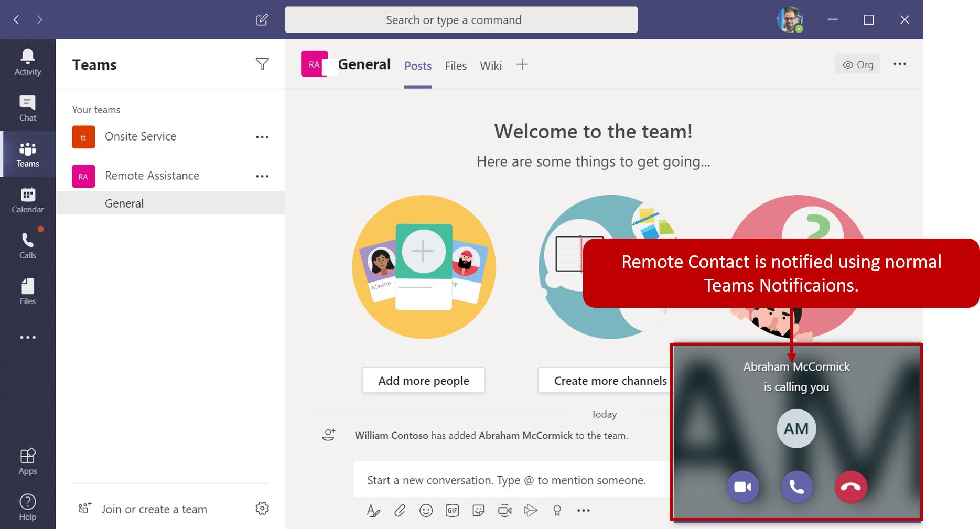Switch to the Files tab
Viewport: 980px width, 529px height.
pos(456,66)
